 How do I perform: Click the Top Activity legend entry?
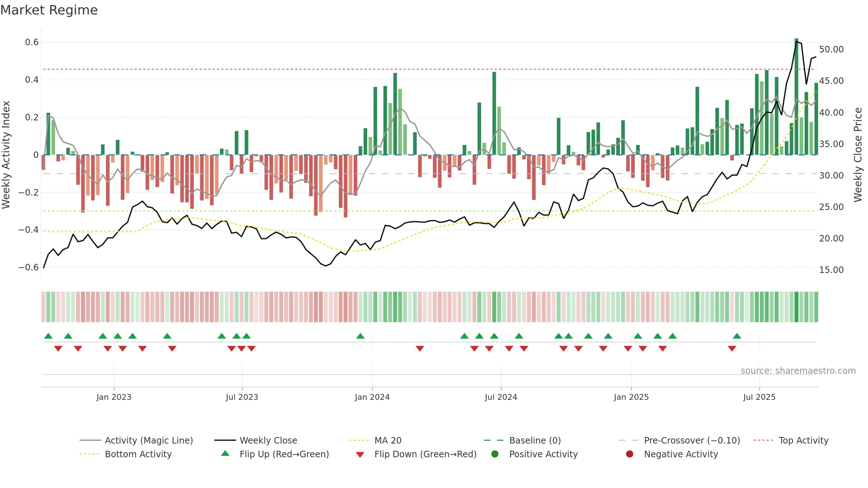coord(791,440)
